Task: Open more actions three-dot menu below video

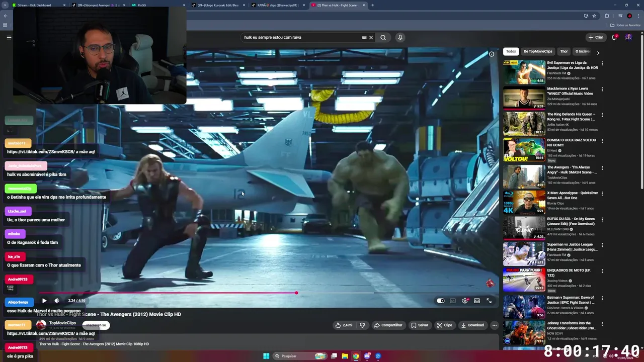Action: (x=495, y=325)
